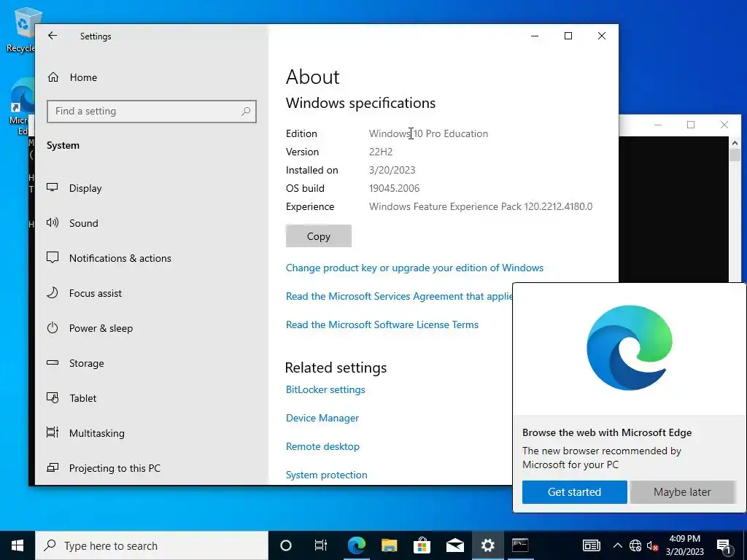Click the muted volume tray icon

pos(652,545)
